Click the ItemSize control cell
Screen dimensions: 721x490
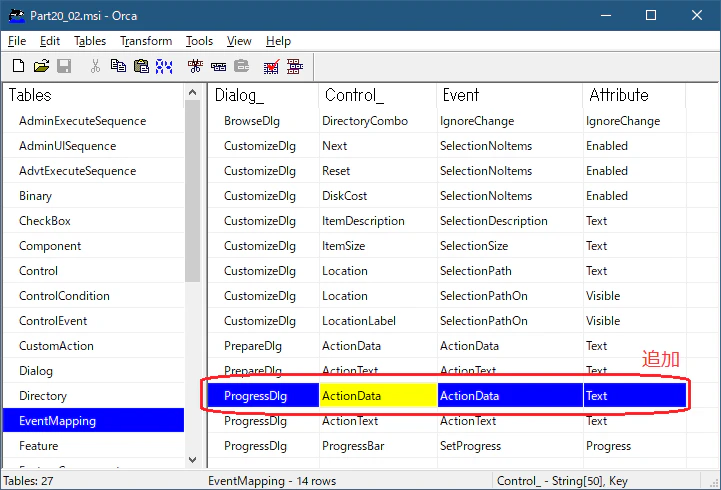point(378,246)
